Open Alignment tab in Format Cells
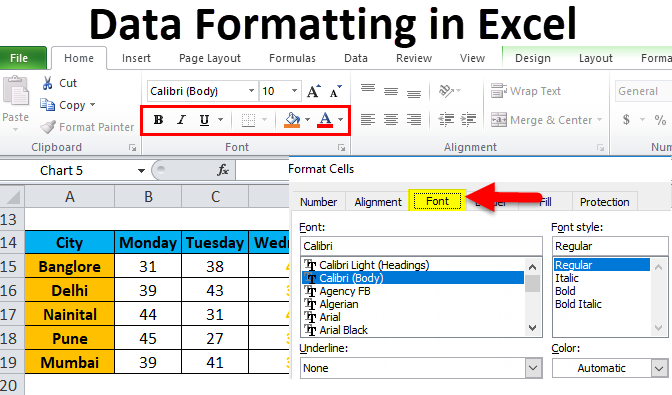The image size is (672, 395). 378,202
